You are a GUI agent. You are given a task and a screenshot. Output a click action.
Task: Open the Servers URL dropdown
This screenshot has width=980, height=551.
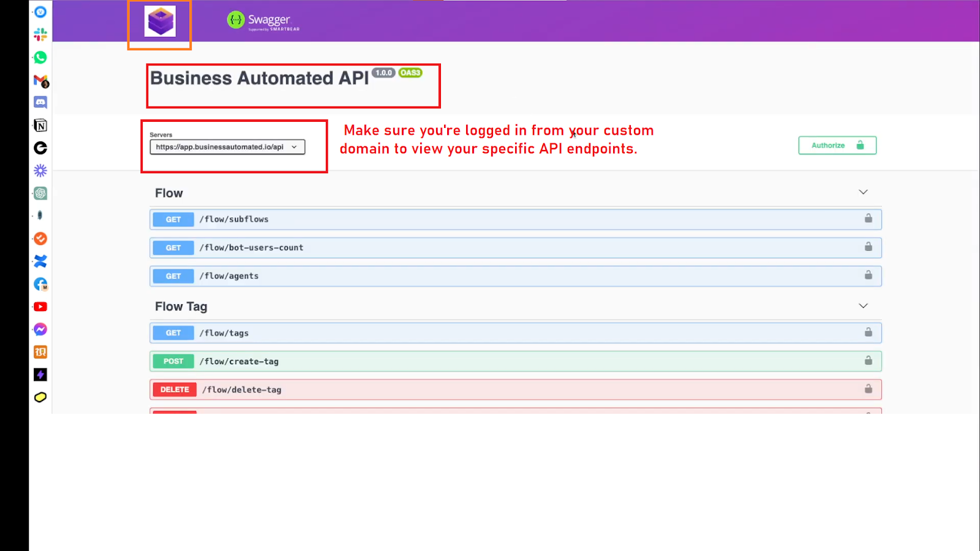pyautogui.click(x=227, y=147)
